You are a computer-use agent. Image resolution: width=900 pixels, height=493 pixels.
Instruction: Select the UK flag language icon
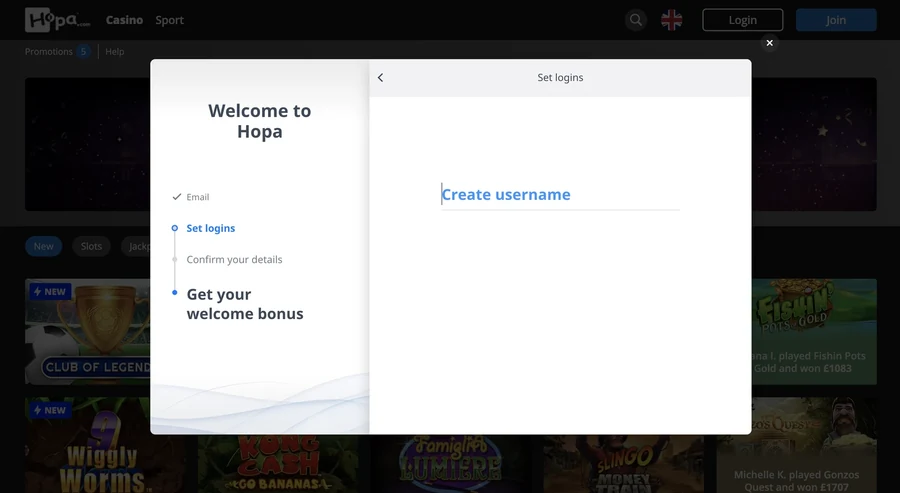[672, 20]
